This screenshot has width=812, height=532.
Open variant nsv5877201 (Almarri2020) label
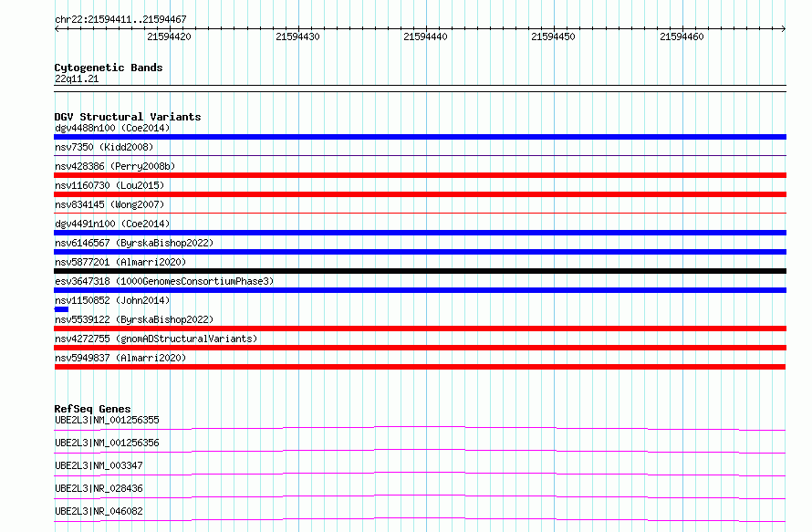point(120,262)
